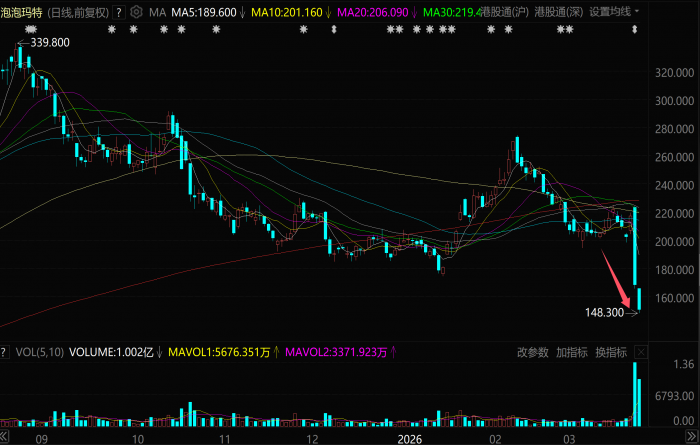Select the magenta MA20:206.090 value

(372, 12)
